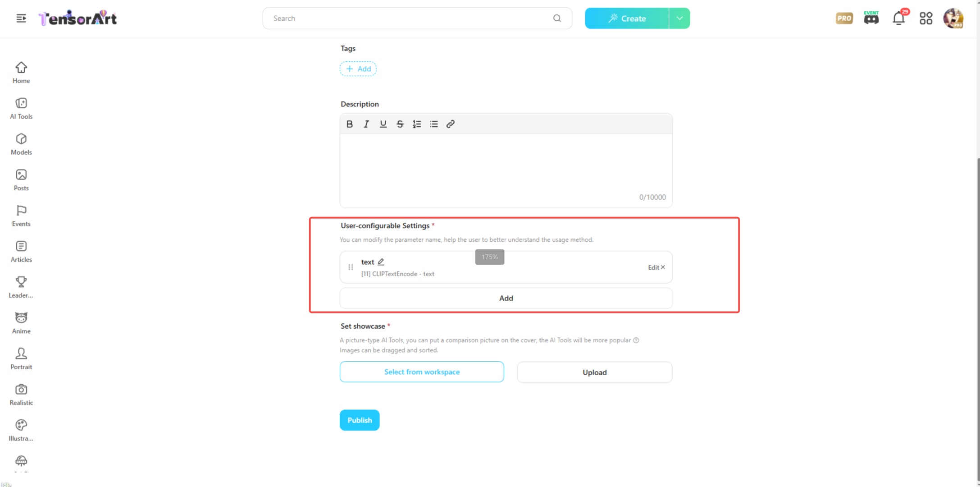Viewport: 980px width, 487px height.
Task: Toggle bullet list in description
Action: click(433, 124)
